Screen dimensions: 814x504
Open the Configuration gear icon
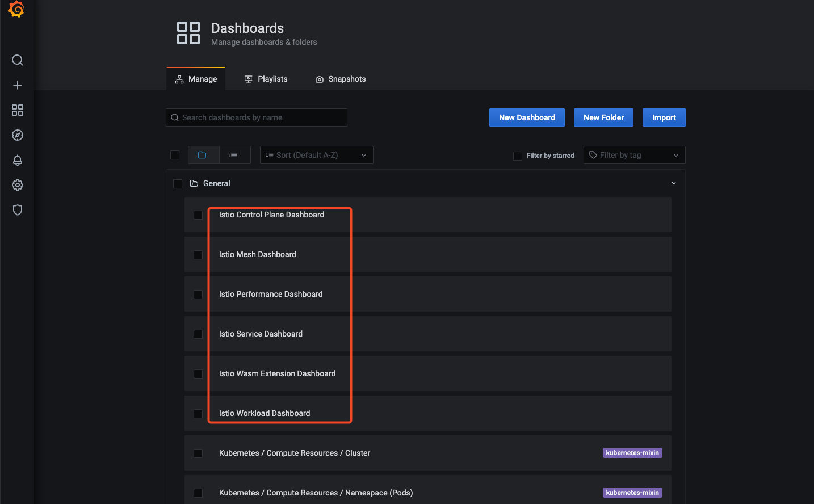(18, 185)
